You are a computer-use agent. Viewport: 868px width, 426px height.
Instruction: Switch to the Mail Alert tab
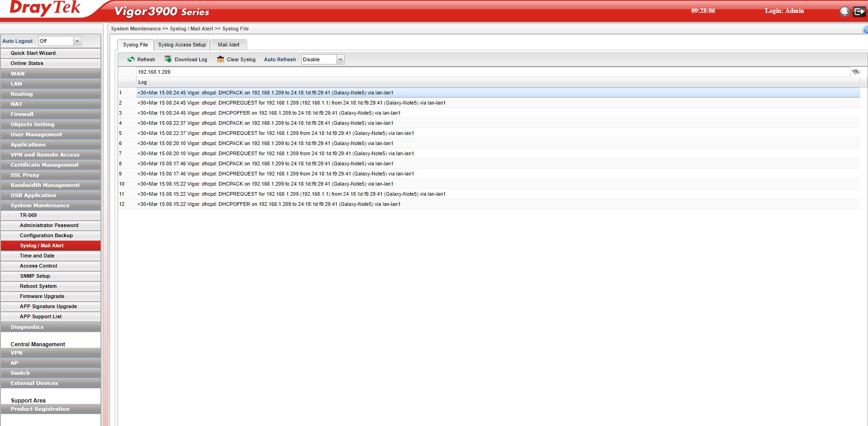[229, 45]
